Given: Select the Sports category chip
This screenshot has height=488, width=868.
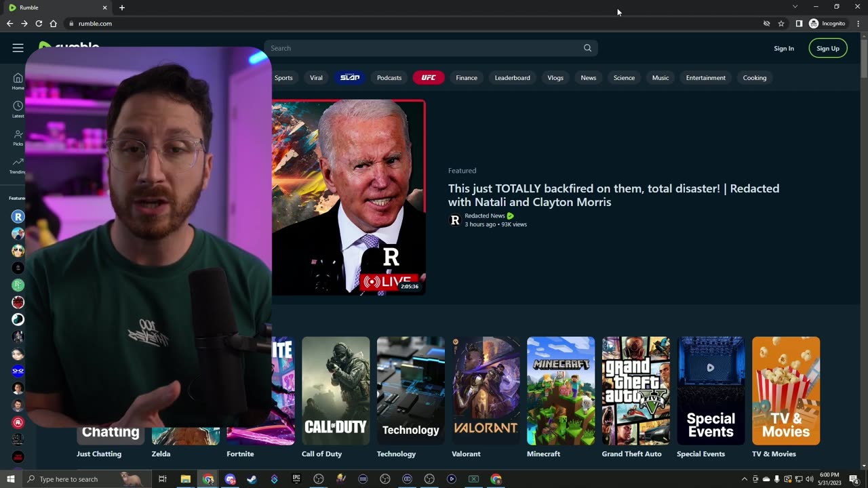Looking at the screenshot, I should point(283,78).
